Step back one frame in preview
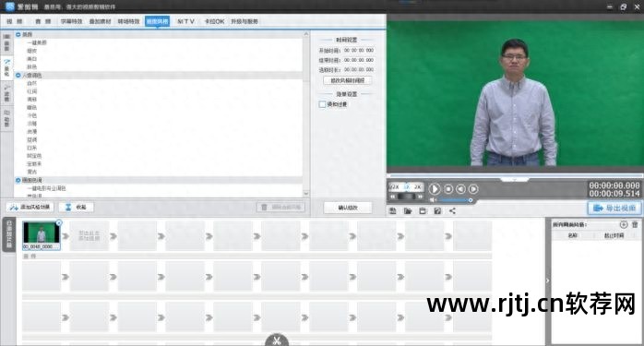 [460, 189]
